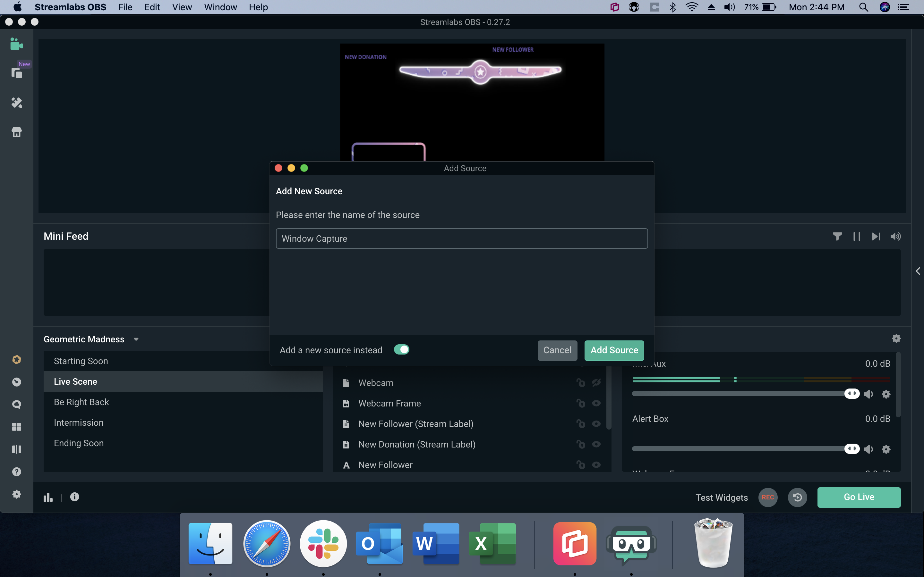Click Cancel to dismiss the dialog
The width and height of the screenshot is (924, 577).
click(558, 350)
